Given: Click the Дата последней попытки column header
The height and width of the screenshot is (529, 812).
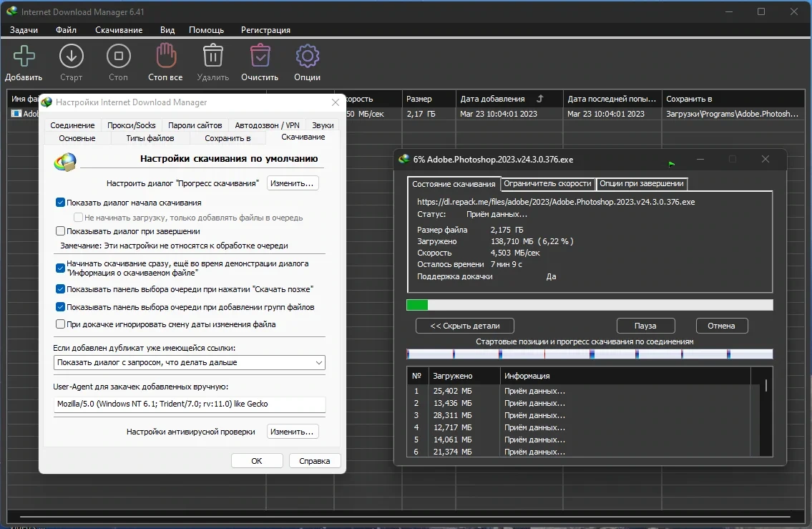Looking at the screenshot, I should coord(612,99).
